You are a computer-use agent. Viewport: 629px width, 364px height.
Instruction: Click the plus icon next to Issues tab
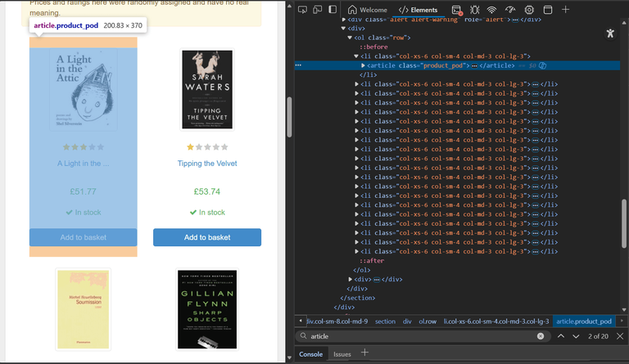[364, 353]
